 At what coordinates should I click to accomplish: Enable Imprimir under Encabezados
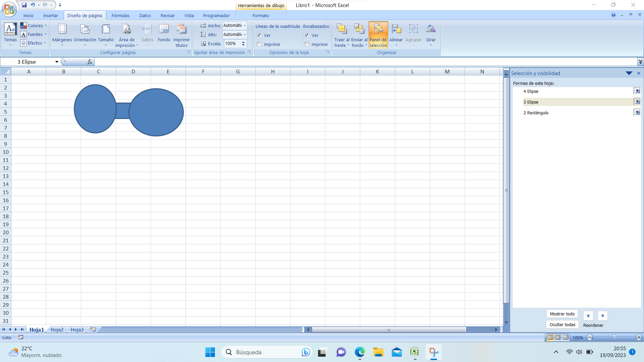(x=307, y=44)
